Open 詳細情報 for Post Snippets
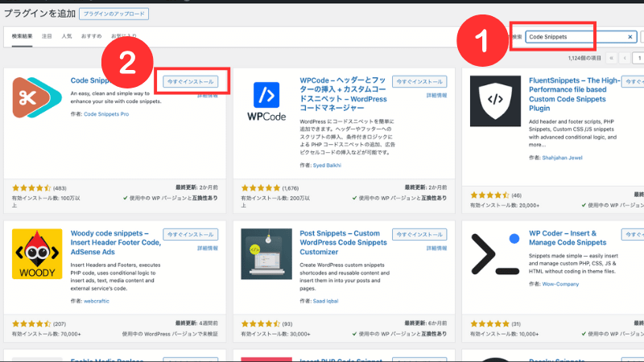 click(436, 248)
